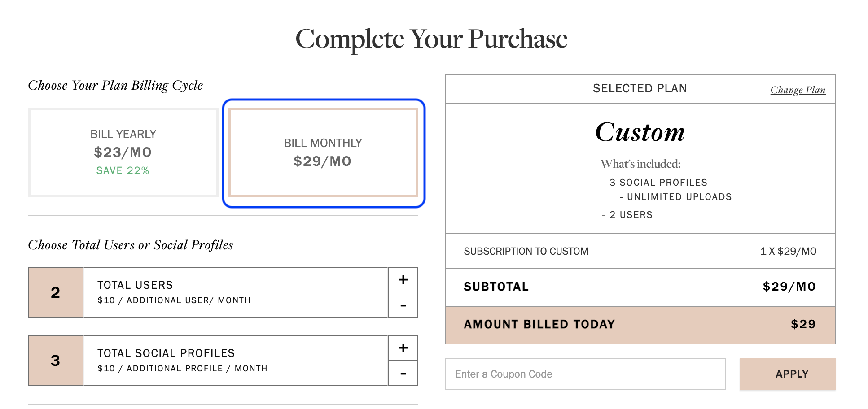Image resolution: width=868 pixels, height=409 pixels.
Task: Remove a social profile with minus button
Action: click(403, 373)
